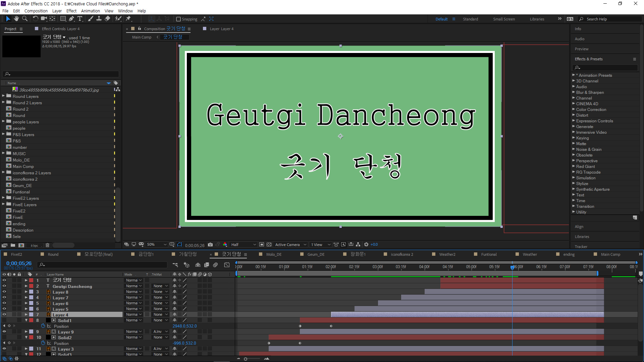Switch to the Molo_DE timeline tab

[x=274, y=254]
